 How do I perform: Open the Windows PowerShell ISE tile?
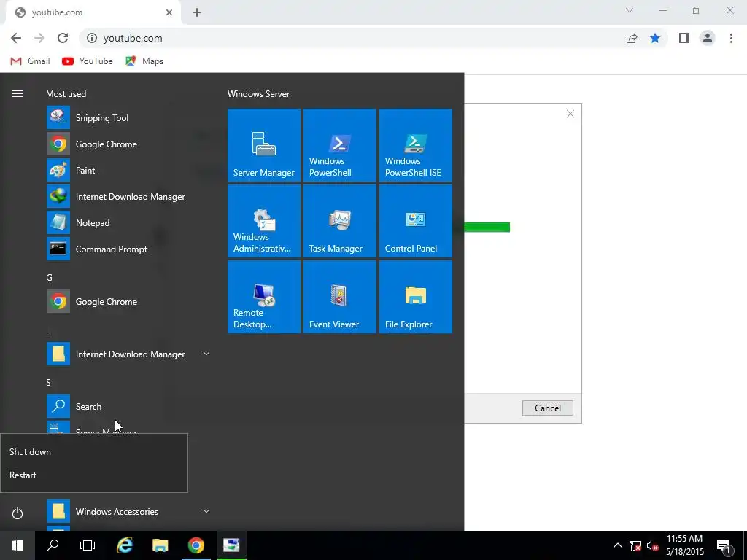click(415, 145)
